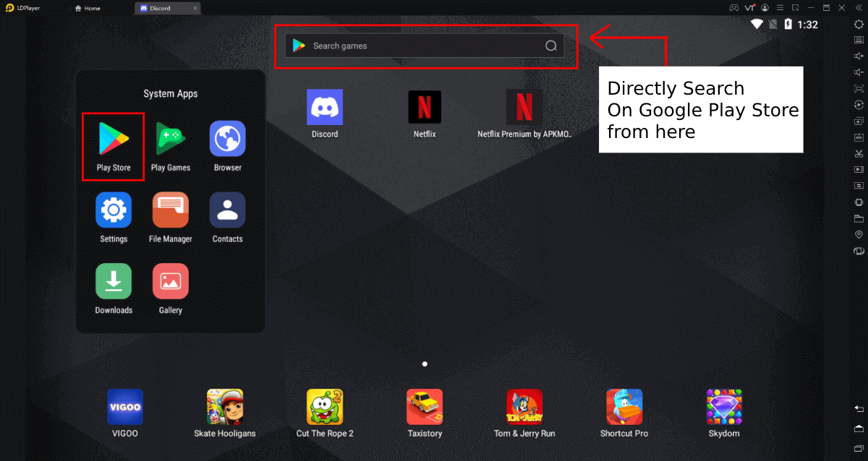
Task: Launch the Taxistory game
Action: [x=425, y=407]
